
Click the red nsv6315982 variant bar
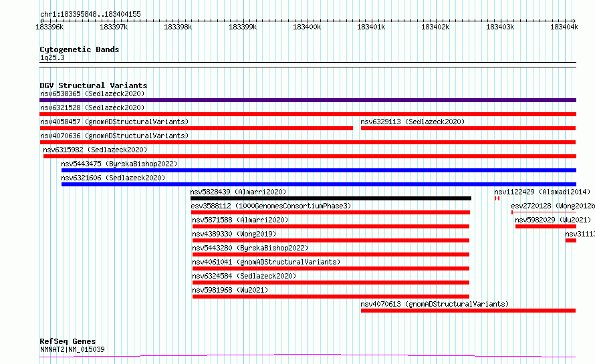[x=310, y=156]
